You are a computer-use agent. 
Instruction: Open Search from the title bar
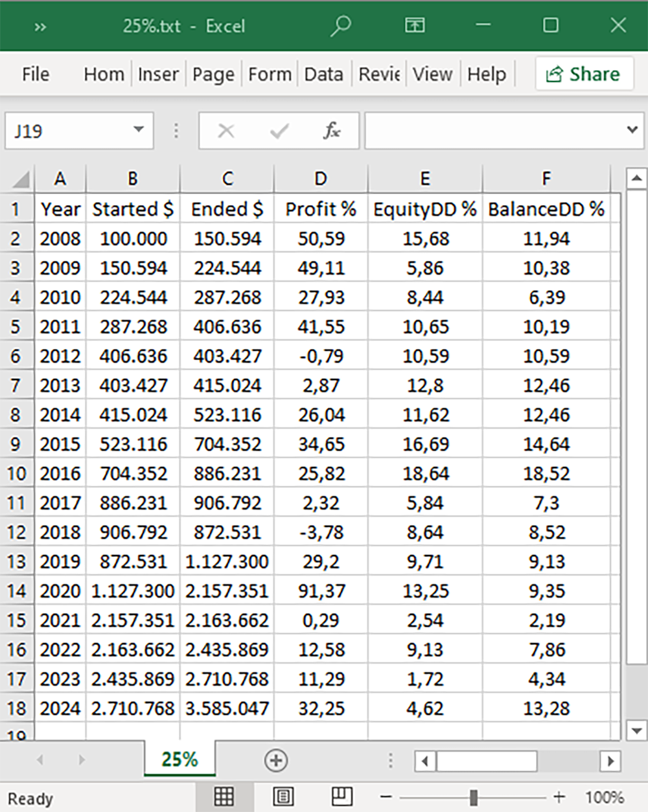(340, 26)
